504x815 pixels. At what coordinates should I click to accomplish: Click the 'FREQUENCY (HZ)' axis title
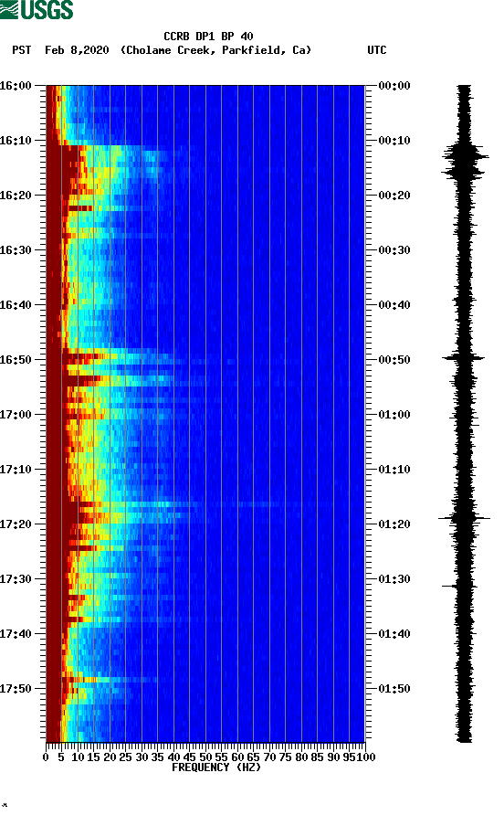tap(216, 767)
